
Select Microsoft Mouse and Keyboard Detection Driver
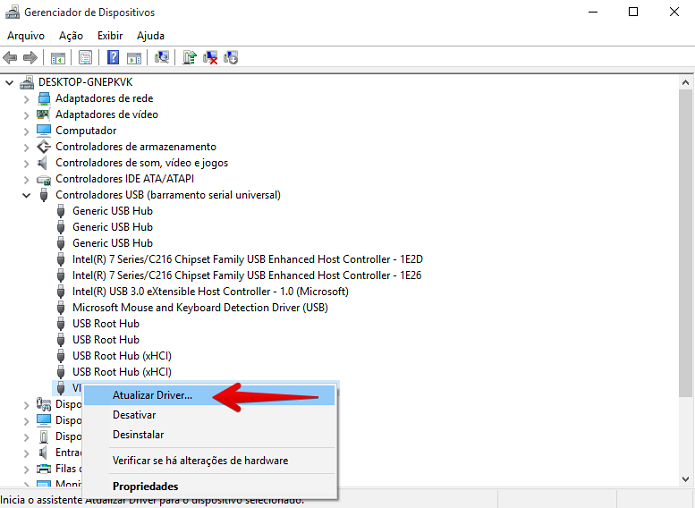point(200,308)
